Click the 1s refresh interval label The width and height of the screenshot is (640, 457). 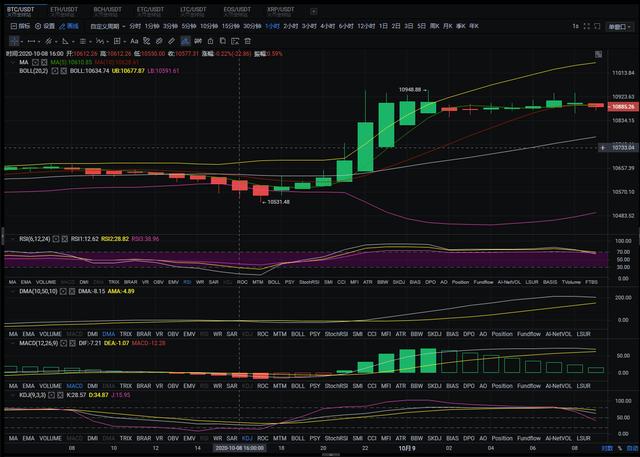pos(576,26)
